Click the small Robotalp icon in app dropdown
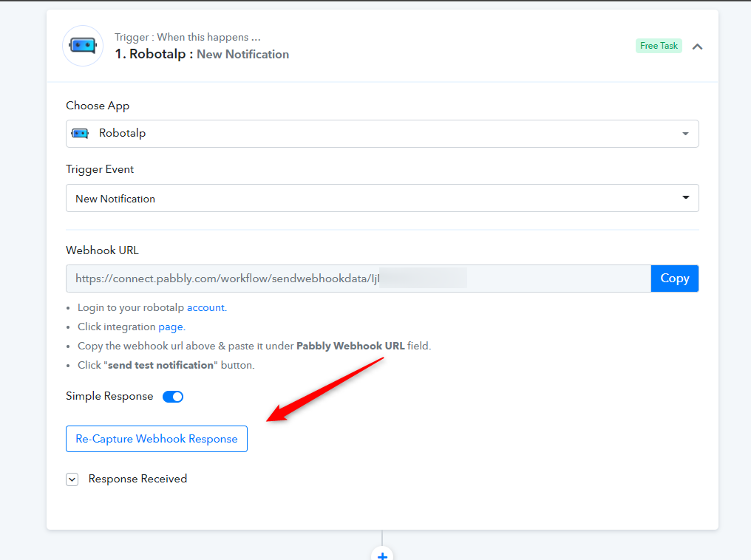 (x=80, y=134)
